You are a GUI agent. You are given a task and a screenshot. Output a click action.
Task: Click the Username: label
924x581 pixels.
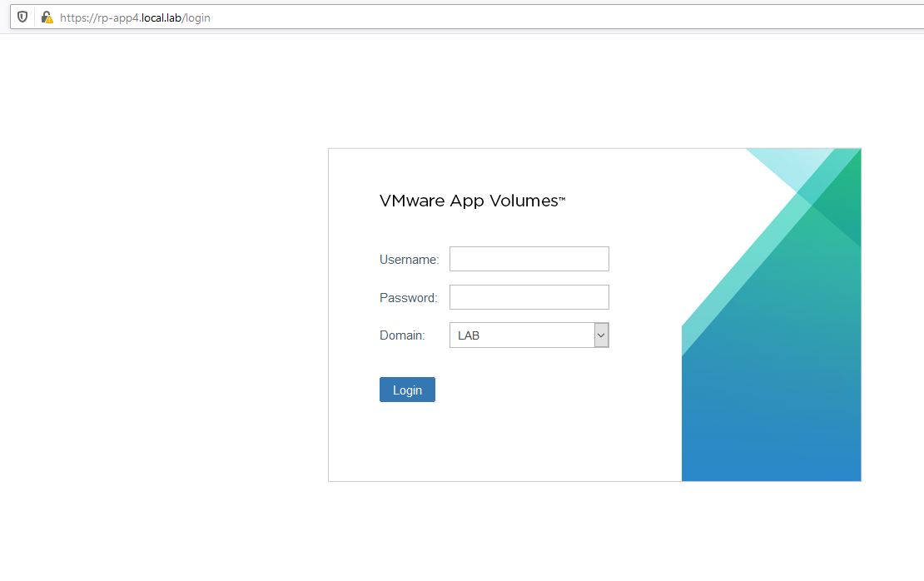[409, 259]
